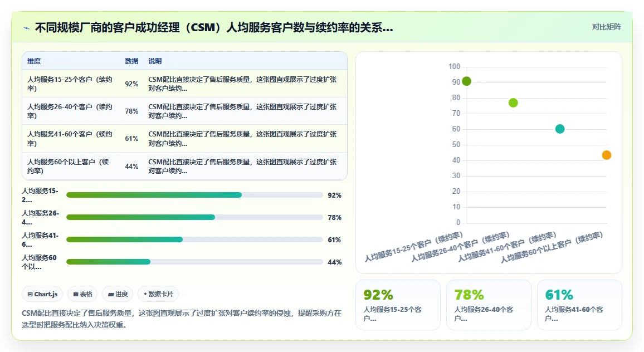Select the 表格 tag chip
The width and height of the screenshot is (644, 352).
(x=82, y=294)
